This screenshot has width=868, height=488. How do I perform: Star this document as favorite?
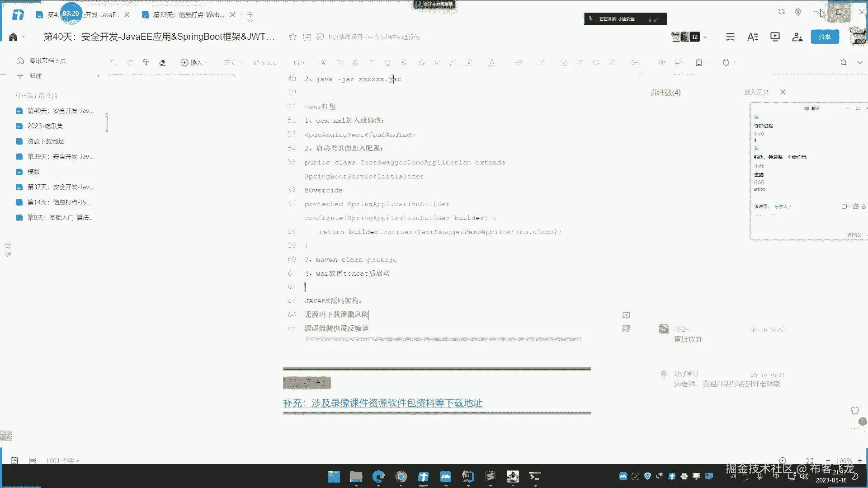(x=292, y=37)
